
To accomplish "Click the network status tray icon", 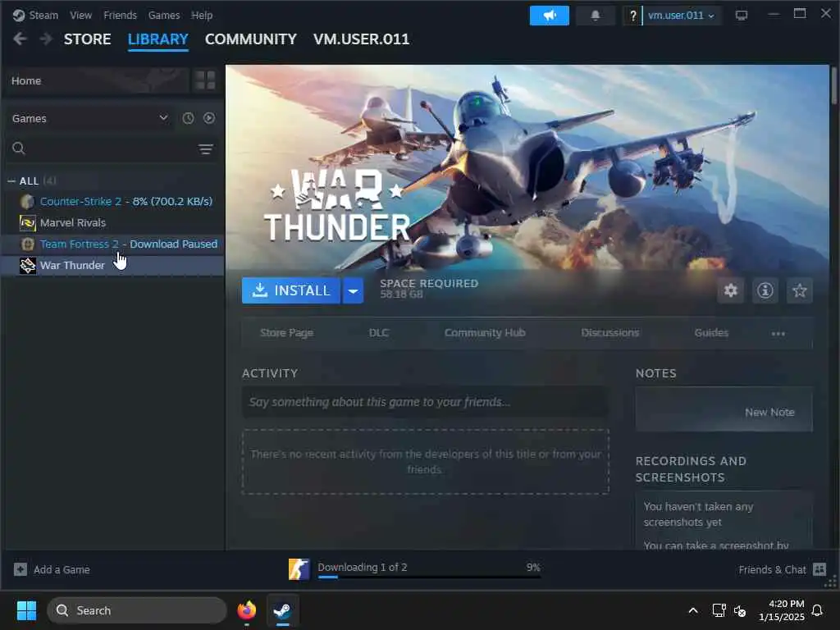I will pos(719,610).
